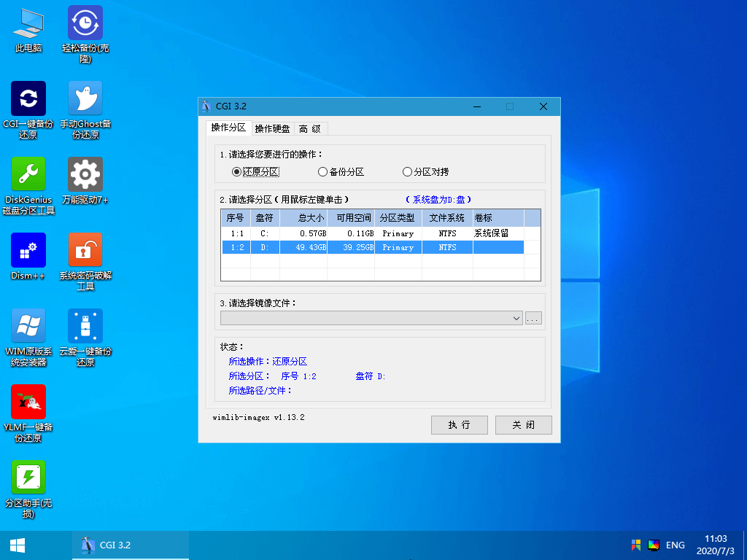The width and height of the screenshot is (747, 560).
Task: Expand the image file dropdown arrow
Action: [x=516, y=319]
